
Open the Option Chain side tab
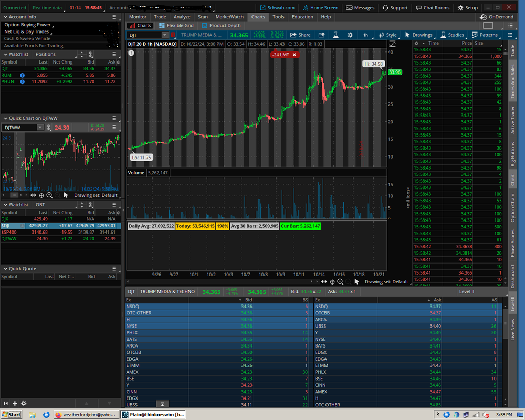coord(512,208)
